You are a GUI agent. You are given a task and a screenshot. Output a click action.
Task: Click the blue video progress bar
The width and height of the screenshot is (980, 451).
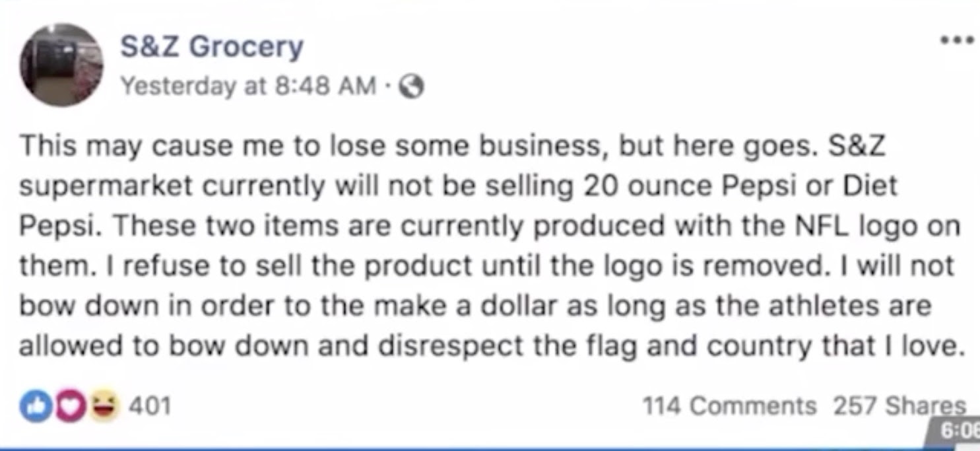click(x=462, y=447)
